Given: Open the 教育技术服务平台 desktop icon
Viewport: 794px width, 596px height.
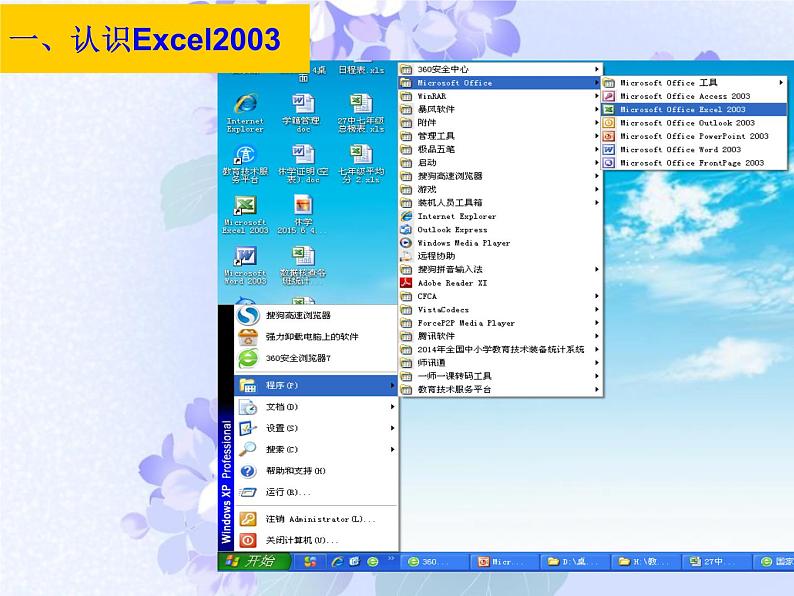Looking at the screenshot, I should click(x=246, y=164).
